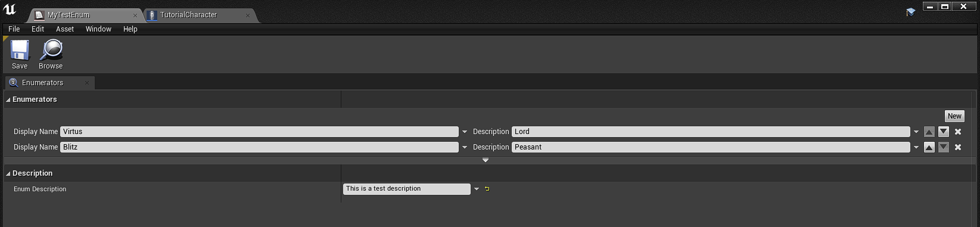Switch to the MyTestEnum tab
The height and width of the screenshot is (227, 980).
coord(86,15)
